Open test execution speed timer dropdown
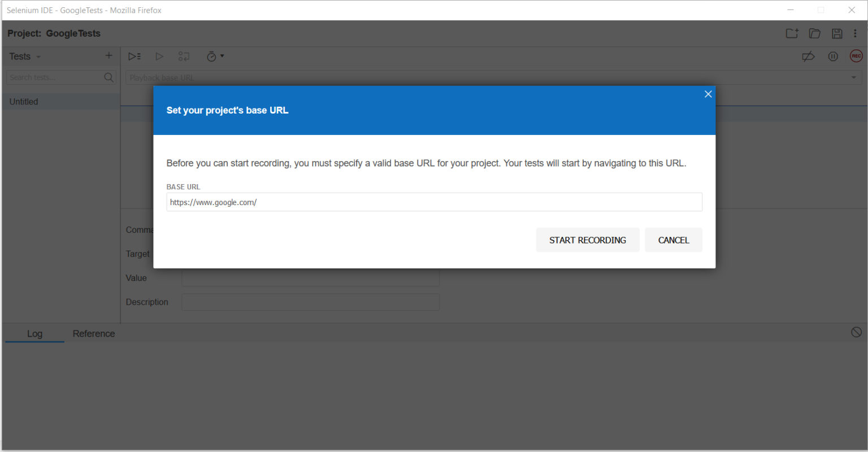The image size is (868, 452). tap(215, 56)
